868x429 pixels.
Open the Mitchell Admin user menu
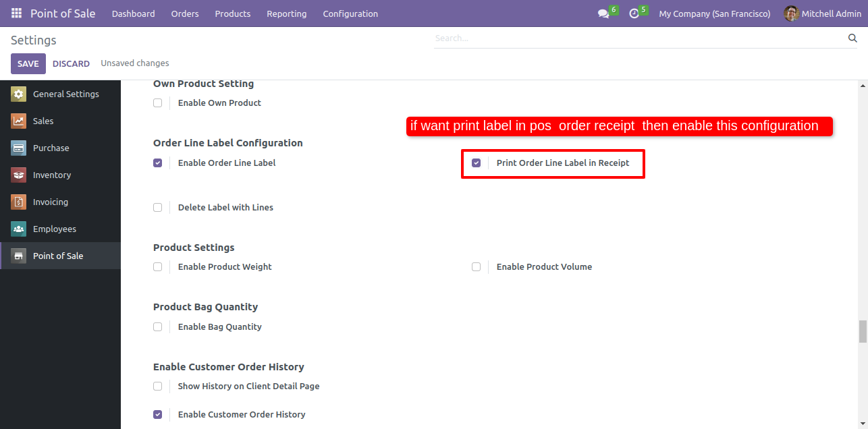(x=823, y=13)
